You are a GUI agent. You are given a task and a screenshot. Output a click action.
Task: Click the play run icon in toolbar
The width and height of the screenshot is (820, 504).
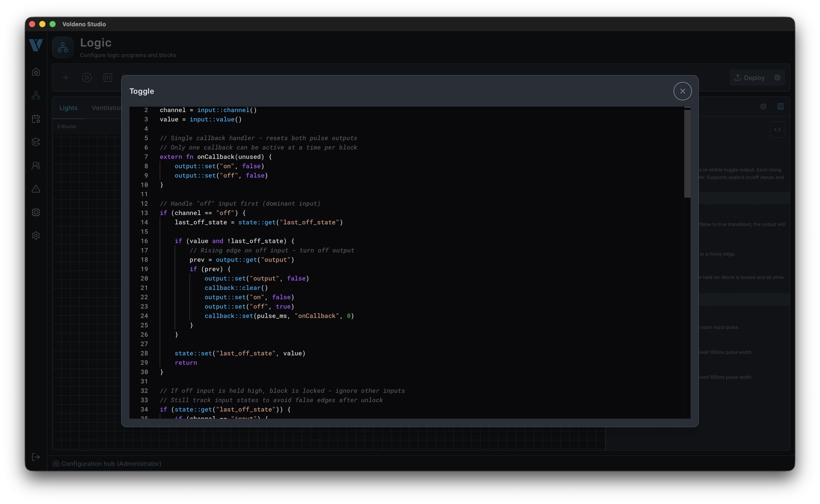87,78
